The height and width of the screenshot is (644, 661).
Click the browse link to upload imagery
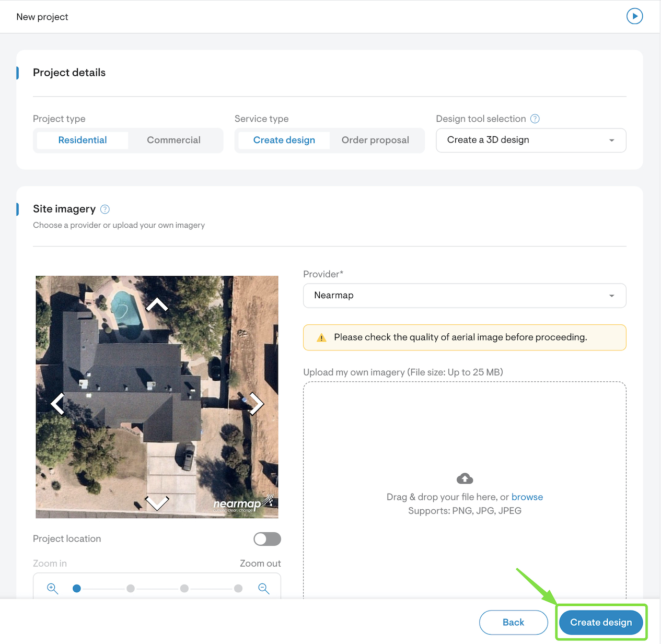pyautogui.click(x=527, y=497)
